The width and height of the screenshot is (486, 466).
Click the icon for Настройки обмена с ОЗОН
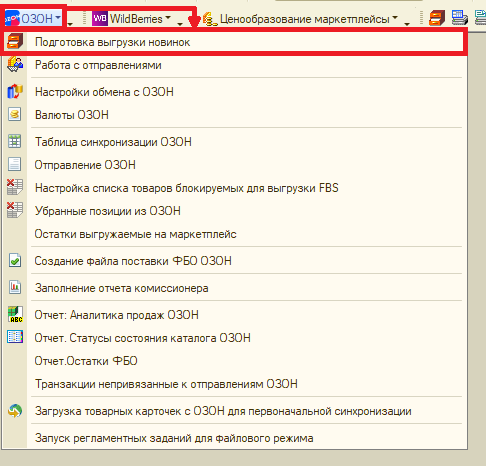pos(15,91)
